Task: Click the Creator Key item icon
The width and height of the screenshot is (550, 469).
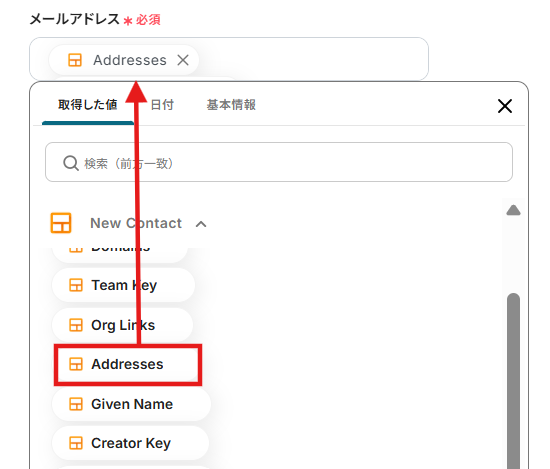Action: [76, 443]
